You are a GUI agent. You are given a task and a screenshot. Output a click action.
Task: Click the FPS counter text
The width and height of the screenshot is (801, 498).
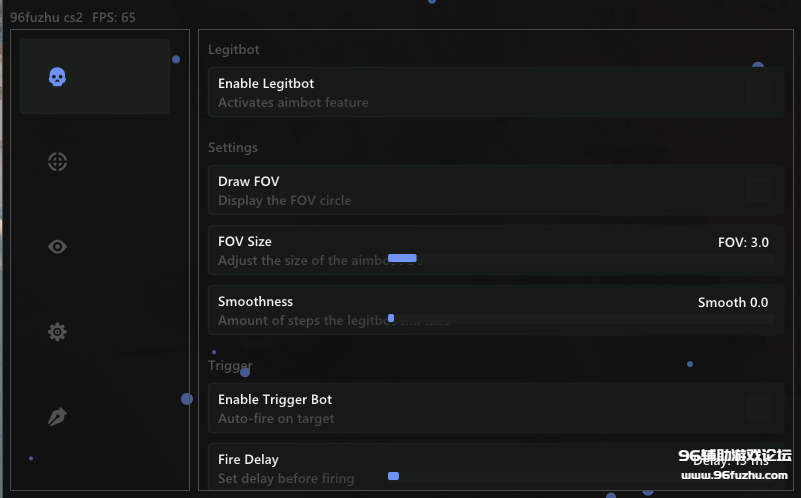pos(114,18)
